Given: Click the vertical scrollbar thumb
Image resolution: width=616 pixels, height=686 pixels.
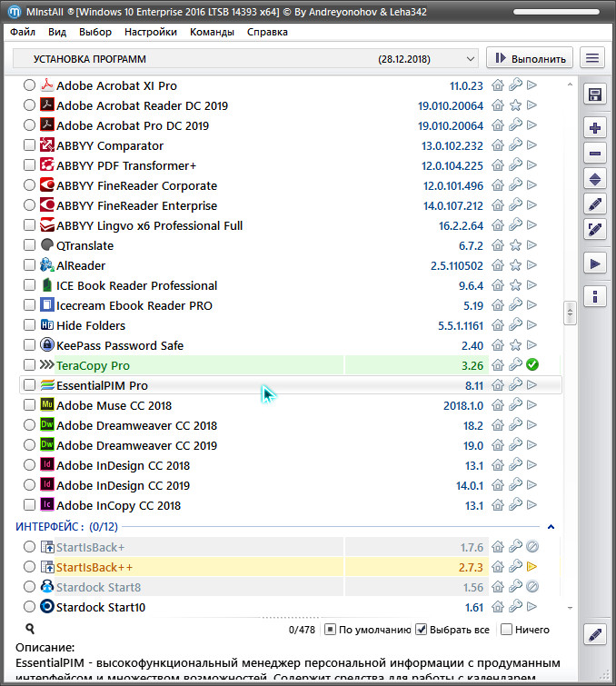Looking at the screenshot, I should (571, 311).
